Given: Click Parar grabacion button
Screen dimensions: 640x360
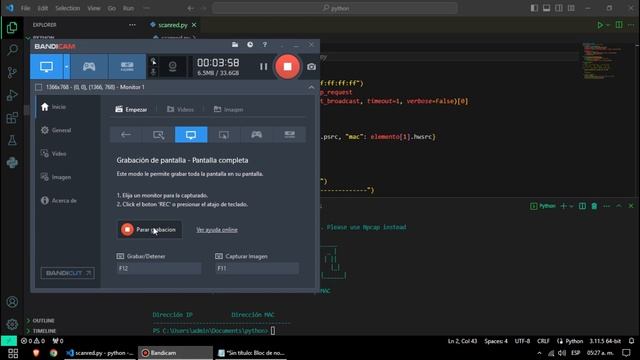Looking at the screenshot, I should tap(149, 230).
